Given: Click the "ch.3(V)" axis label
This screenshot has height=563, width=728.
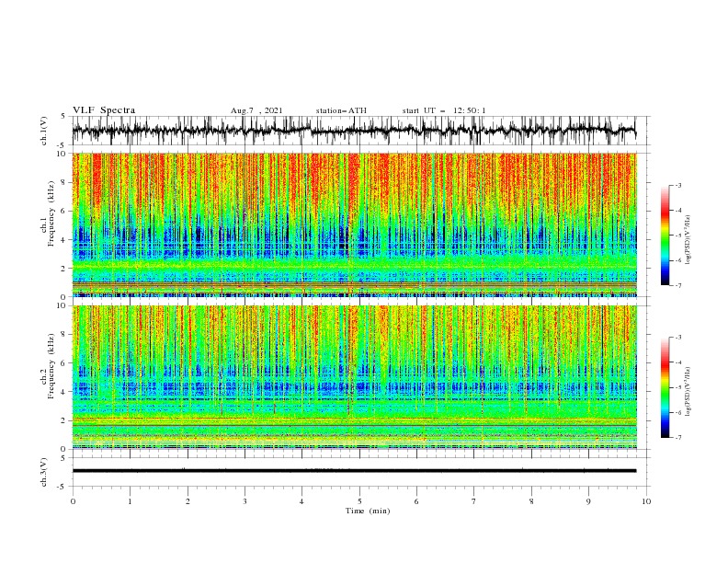Looking at the screenshot, I should 44,472.
